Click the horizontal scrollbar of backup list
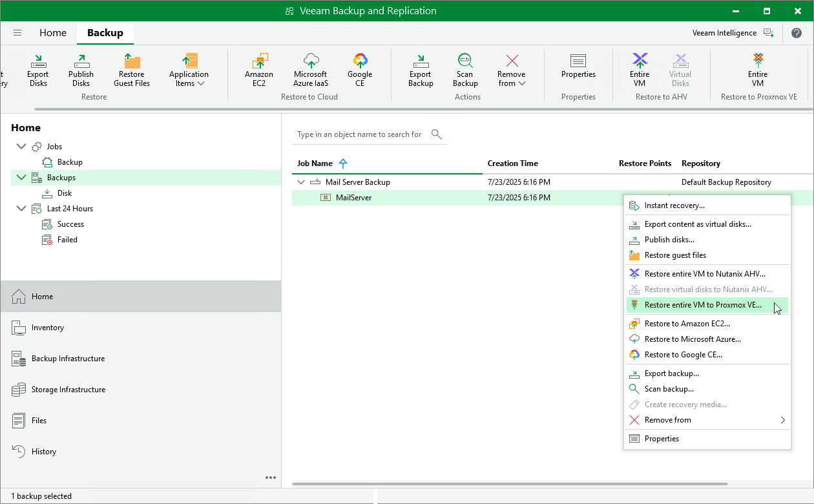Image resolution: width=814 pixels, height=504 pixels. [510, 483]
